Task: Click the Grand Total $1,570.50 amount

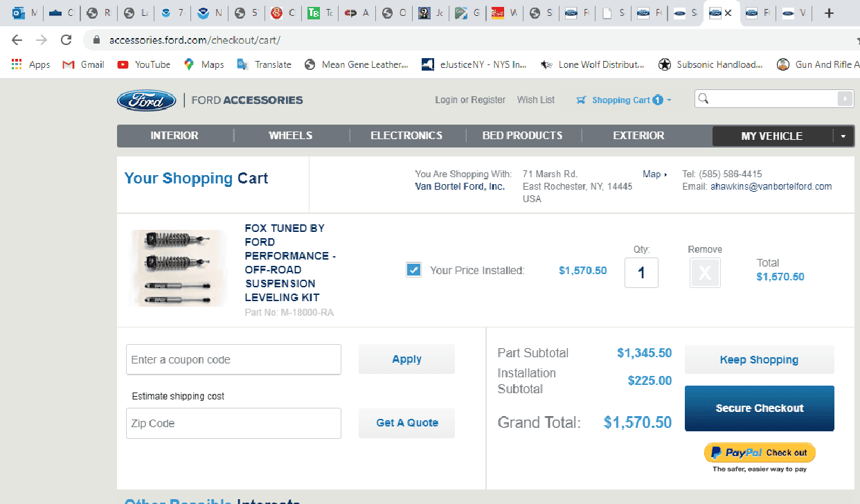Action: coord(638,422)
